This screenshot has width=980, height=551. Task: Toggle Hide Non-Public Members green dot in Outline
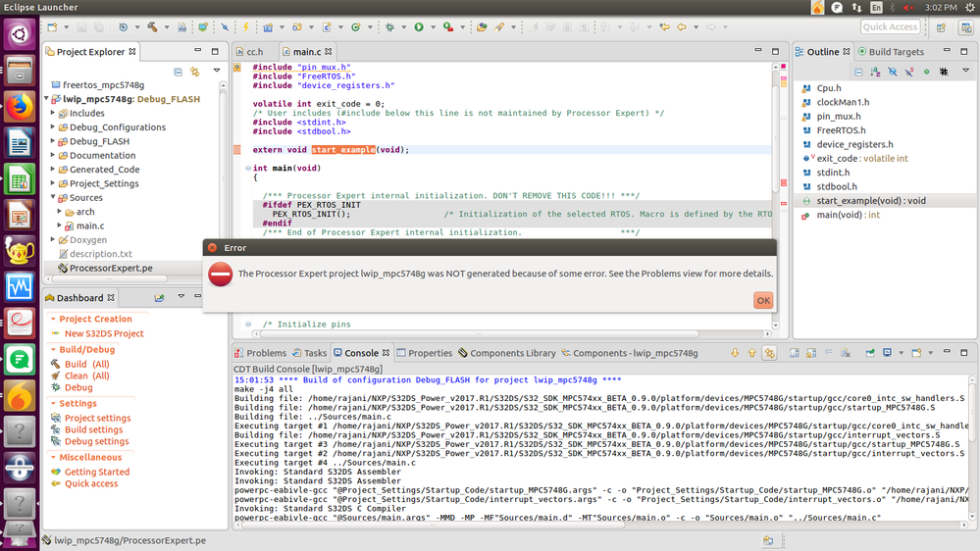tap(926, 72)
